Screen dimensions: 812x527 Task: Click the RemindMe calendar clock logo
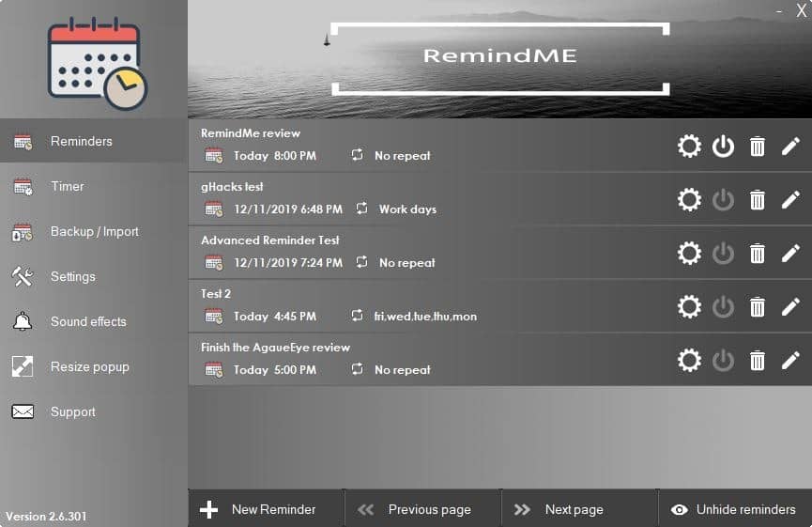[98, 63]
